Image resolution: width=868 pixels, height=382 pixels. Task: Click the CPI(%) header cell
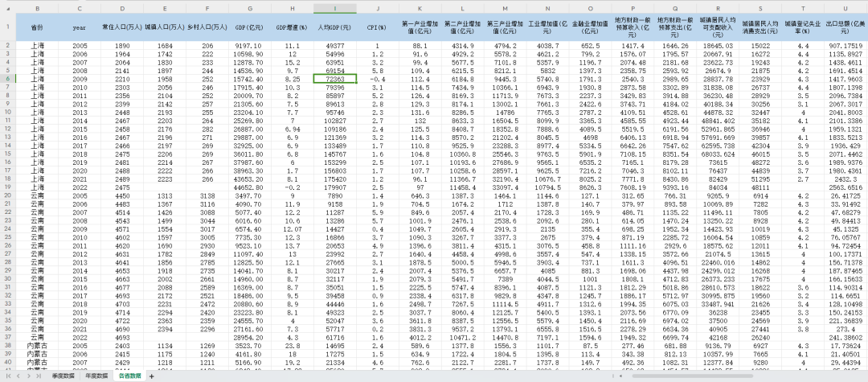[x=378, y=27]
